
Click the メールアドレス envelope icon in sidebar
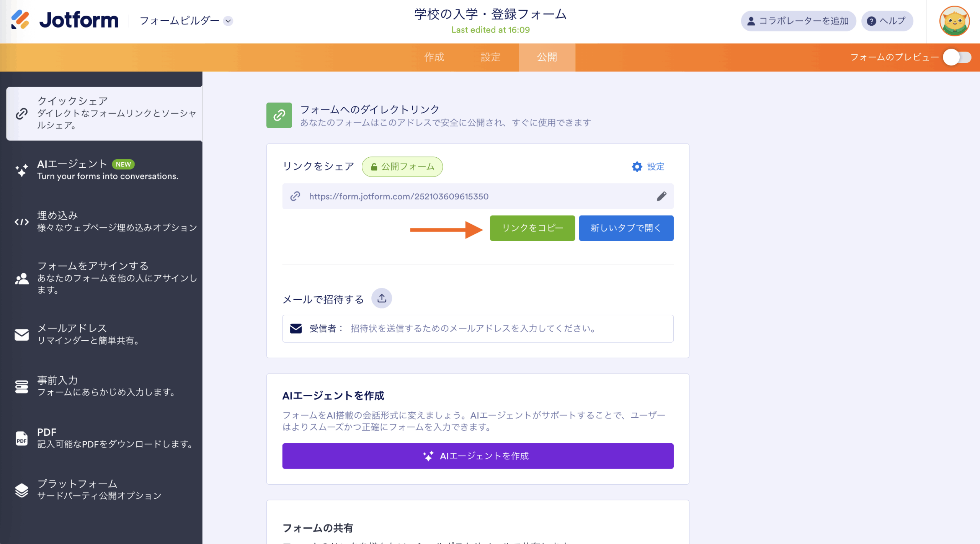point(21,335)
